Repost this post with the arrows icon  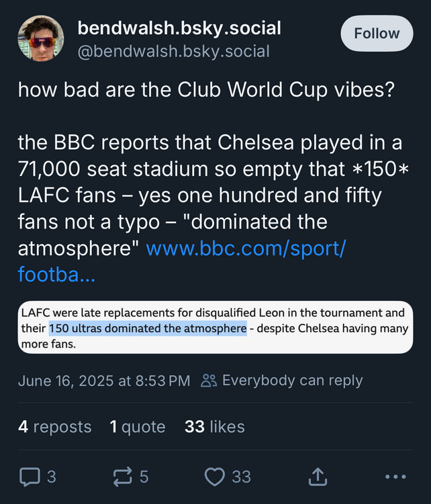(x=123, y=477)
